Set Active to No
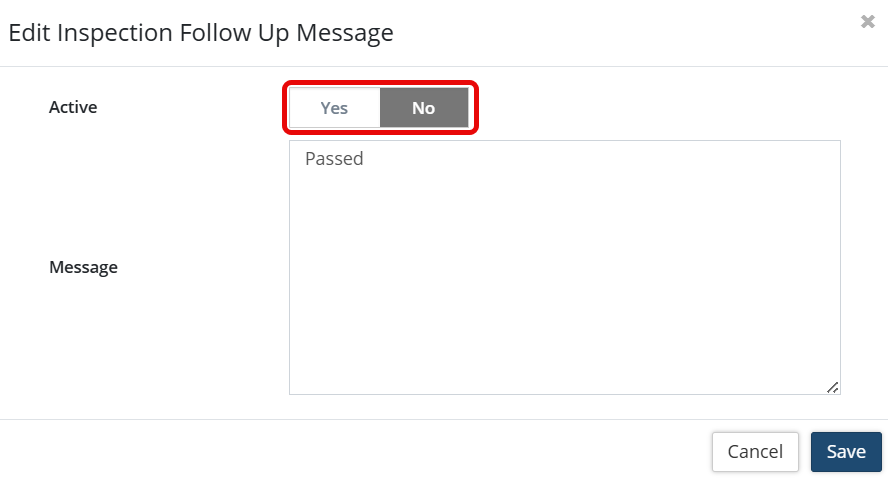This screenshot has width=888, height=481. click(423, 108)
